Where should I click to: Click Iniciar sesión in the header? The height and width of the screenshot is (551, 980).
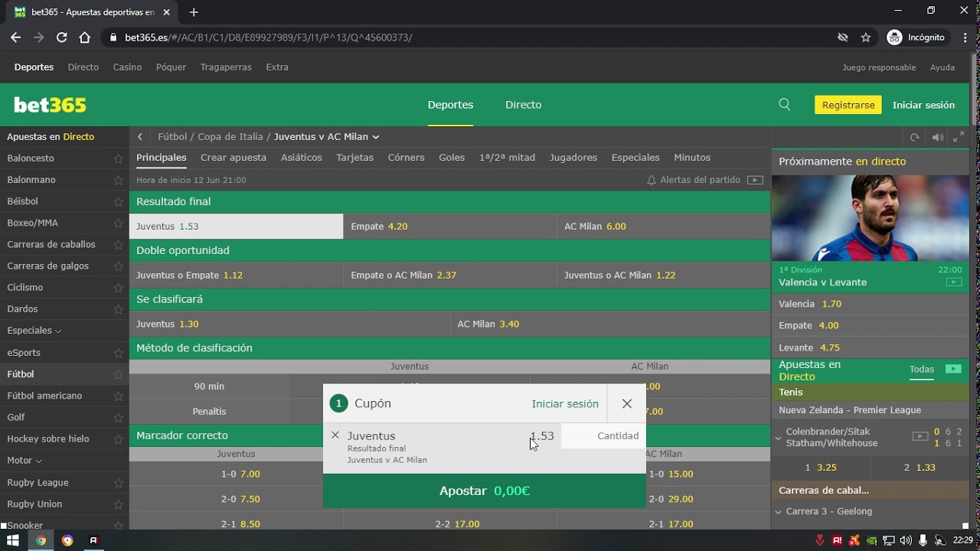click(x=923, y=105)
